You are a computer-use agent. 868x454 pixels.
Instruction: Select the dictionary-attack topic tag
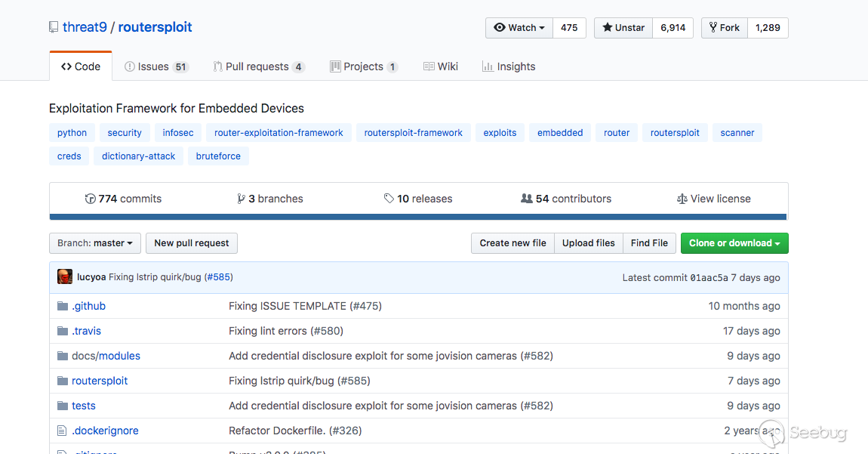coord(138,156)
